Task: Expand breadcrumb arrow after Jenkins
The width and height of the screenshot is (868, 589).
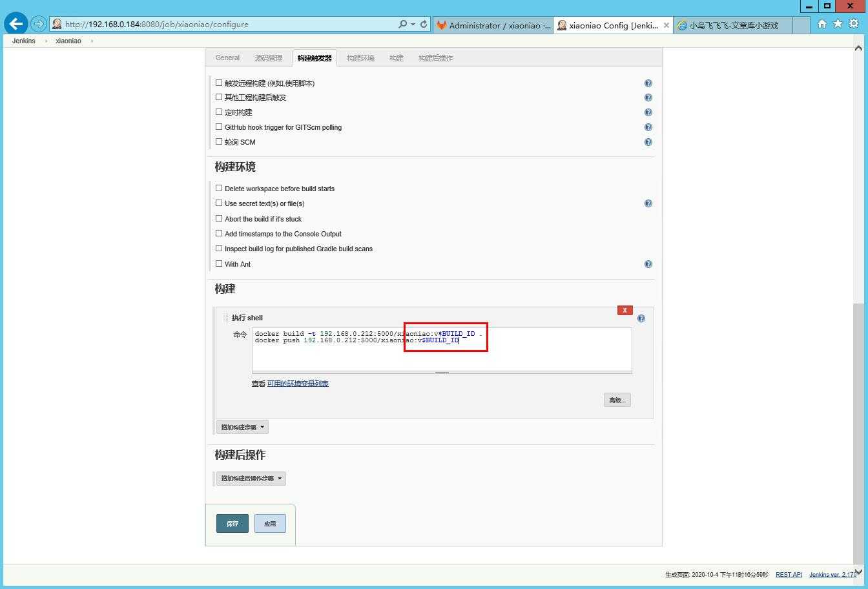Action: (x=46, y=41)
